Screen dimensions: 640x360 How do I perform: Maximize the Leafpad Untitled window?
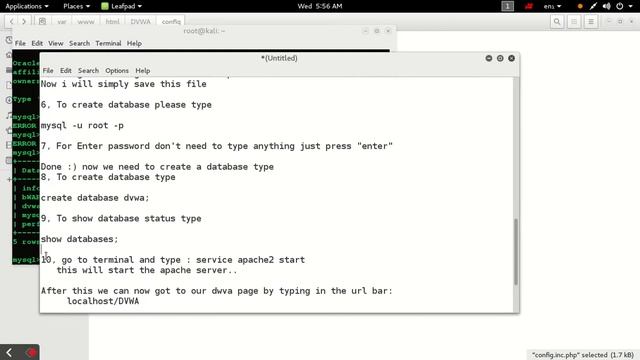point(500,58)
